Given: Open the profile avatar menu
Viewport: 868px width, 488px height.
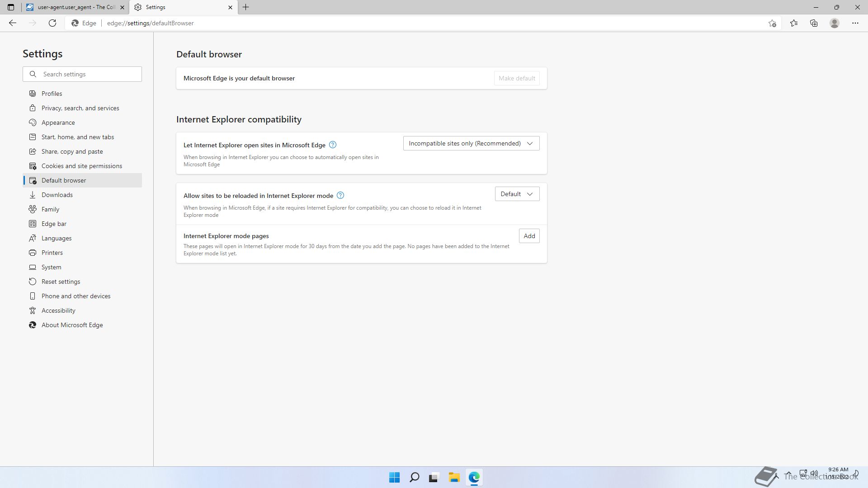Looking at the screenshot, I should (835, 23).
